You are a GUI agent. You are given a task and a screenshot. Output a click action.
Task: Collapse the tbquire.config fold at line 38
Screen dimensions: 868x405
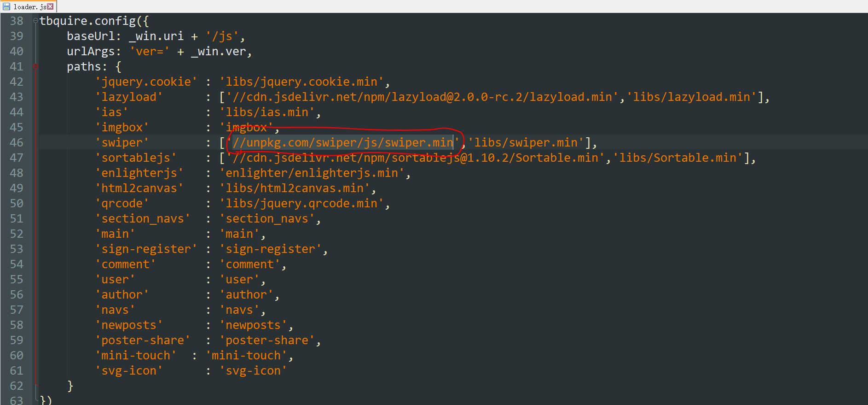(x=35, y=21)
